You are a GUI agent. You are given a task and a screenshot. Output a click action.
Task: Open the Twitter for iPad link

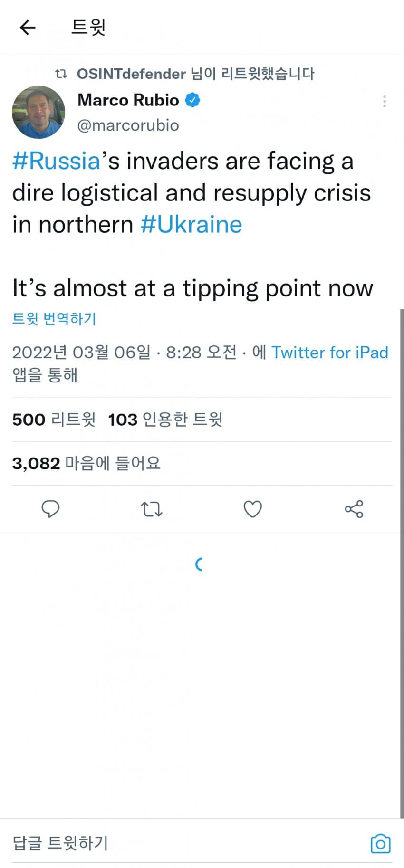pos(329,353)
